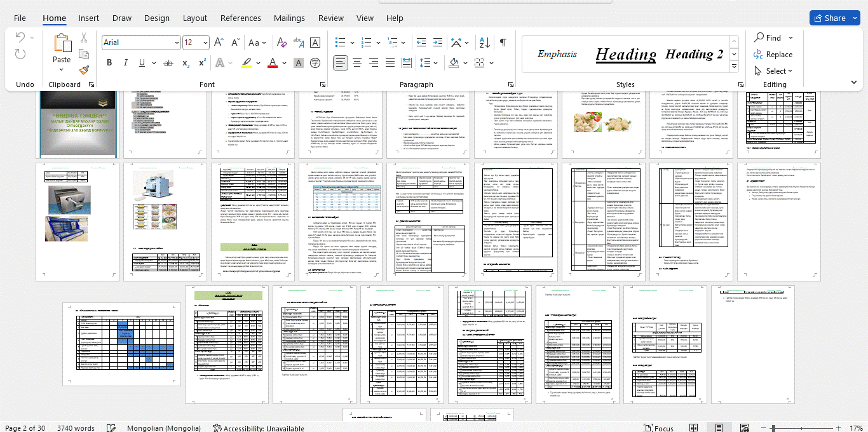Show paragraph marks with pilcrow icon
The height and width of the screenshot is (432, 868).
click(503, 43)
